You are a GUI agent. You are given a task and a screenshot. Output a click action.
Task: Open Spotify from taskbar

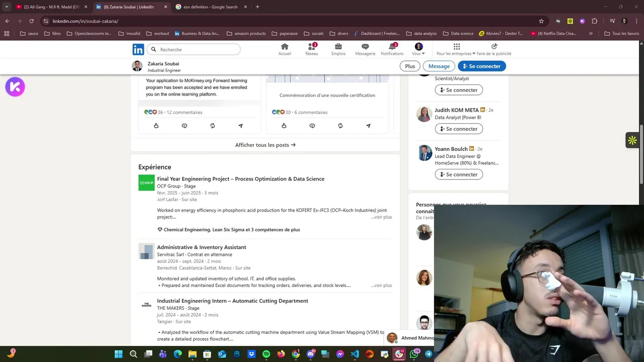click(x=266, y=354)
